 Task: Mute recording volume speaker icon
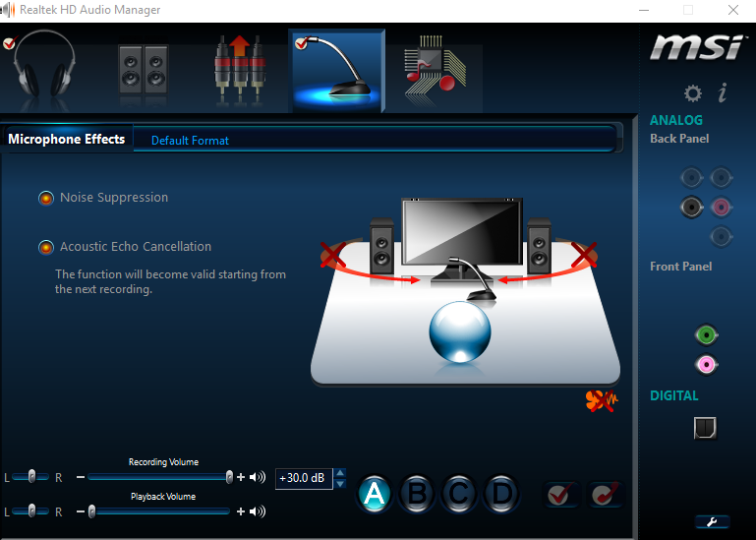(x=258, y=477)
